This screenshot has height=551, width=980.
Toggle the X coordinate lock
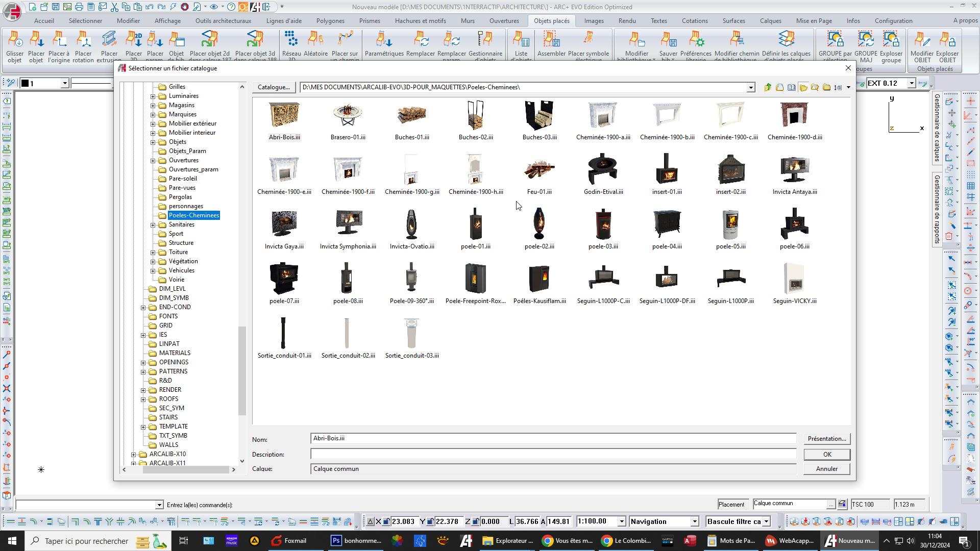[x=386, y=521]
